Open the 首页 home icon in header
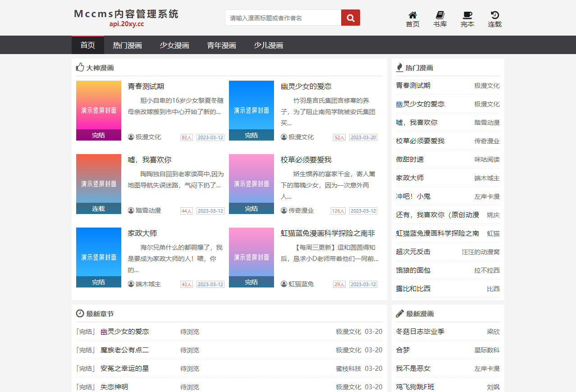 point(412,15)
